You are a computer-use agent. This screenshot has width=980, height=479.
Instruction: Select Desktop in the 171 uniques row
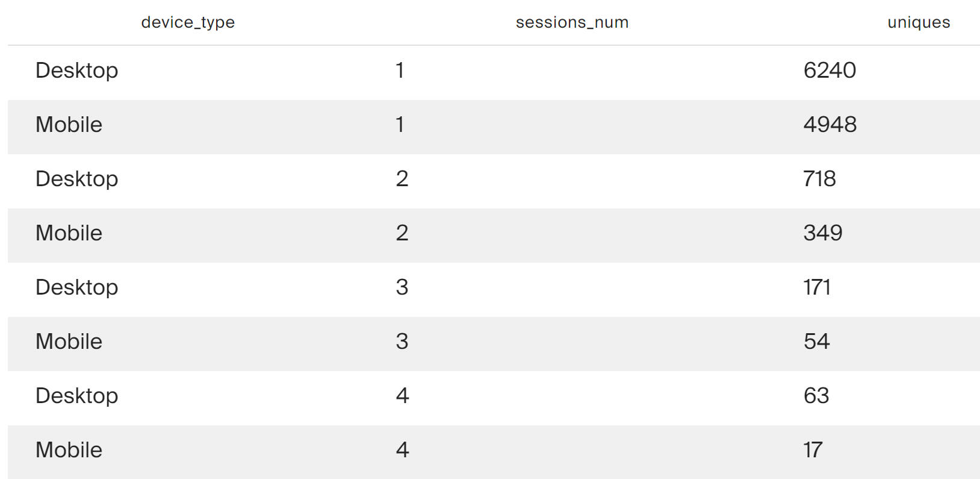point(76,287)
